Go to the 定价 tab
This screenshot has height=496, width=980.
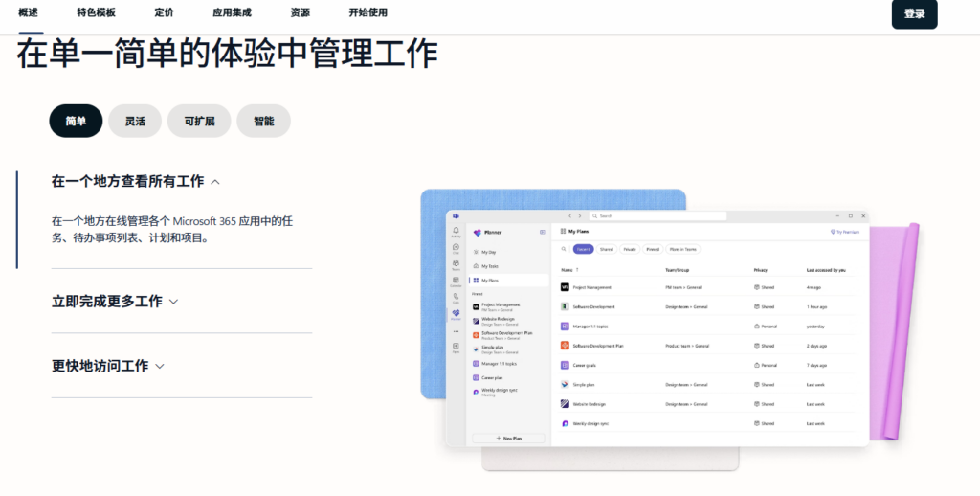(x=165, y=12)
